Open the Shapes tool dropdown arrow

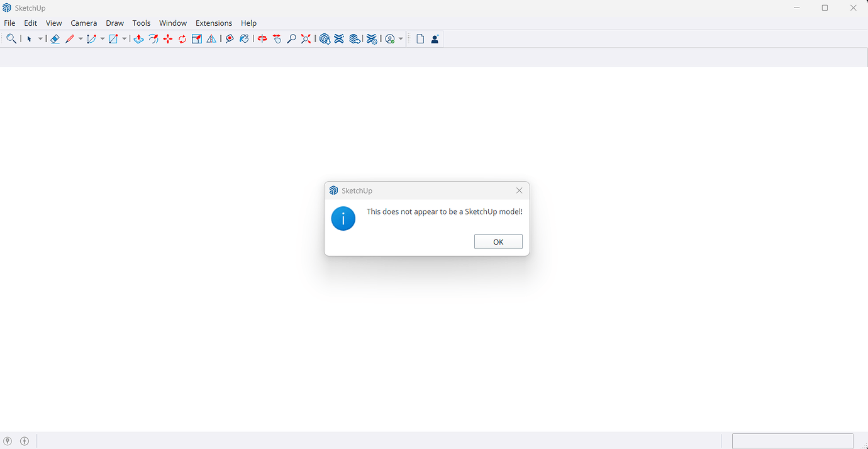coord(123,38)
